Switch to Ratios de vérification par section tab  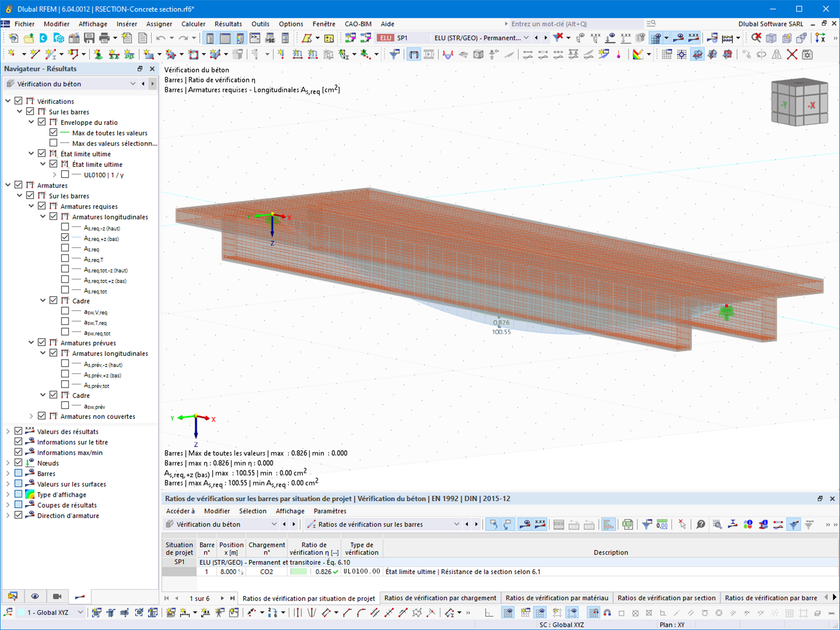tap(666, 598)
